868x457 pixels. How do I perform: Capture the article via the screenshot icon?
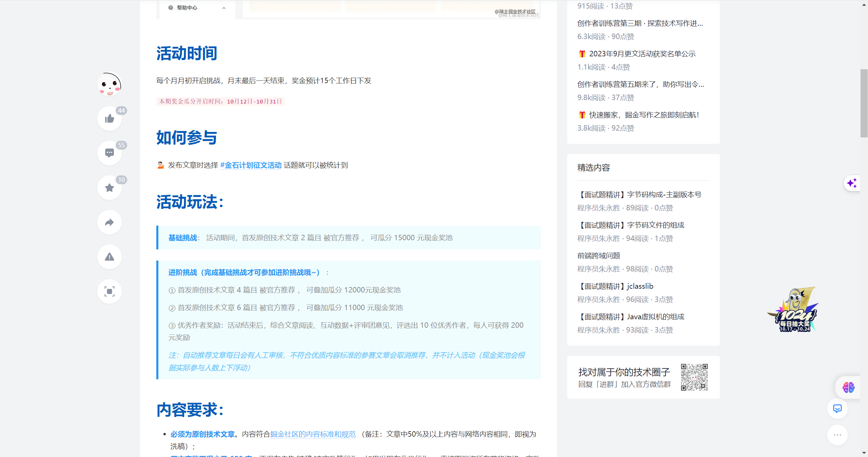click(109, 291)
